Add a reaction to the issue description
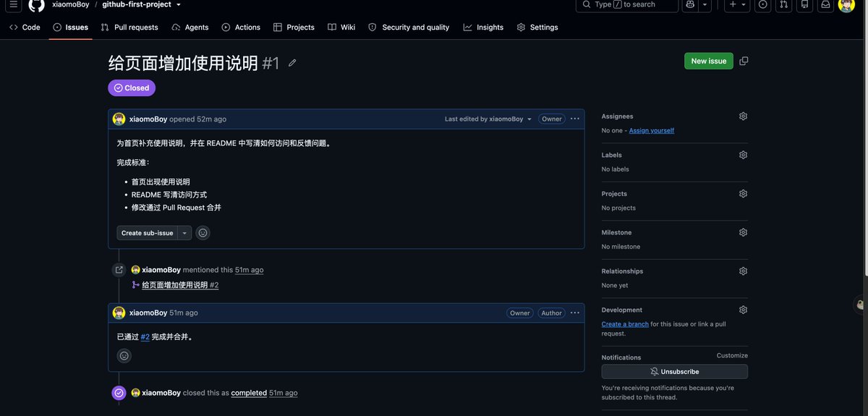The width and height of the screenshot is (868, 416). 203,233
